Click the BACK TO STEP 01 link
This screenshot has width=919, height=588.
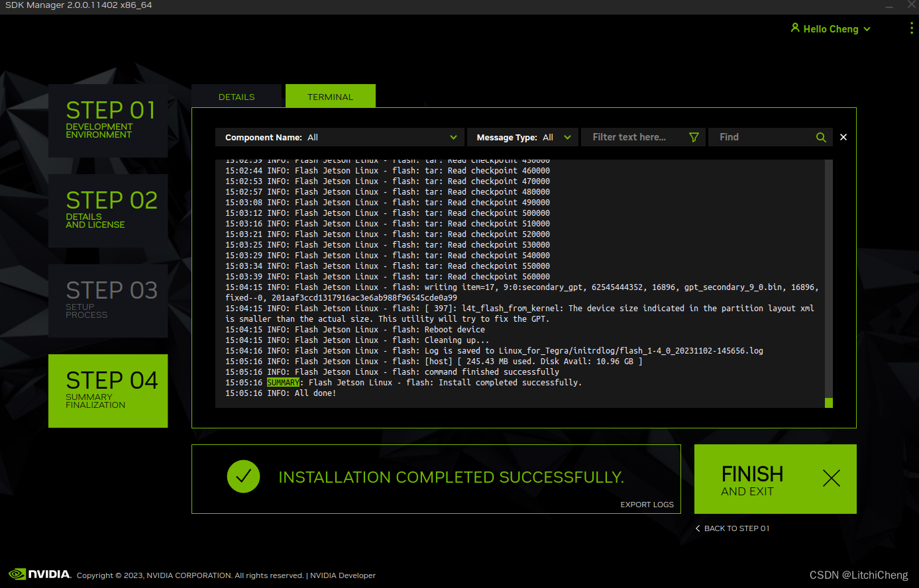tap(737, 528)
